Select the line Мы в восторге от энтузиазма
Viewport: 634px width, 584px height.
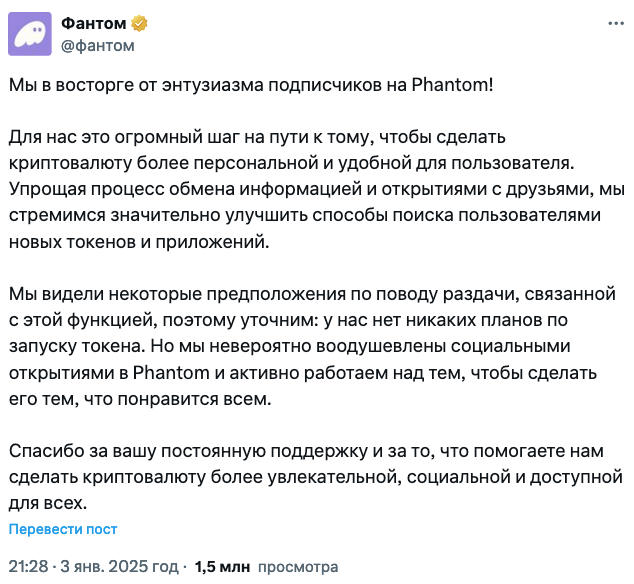coord(251,85)
